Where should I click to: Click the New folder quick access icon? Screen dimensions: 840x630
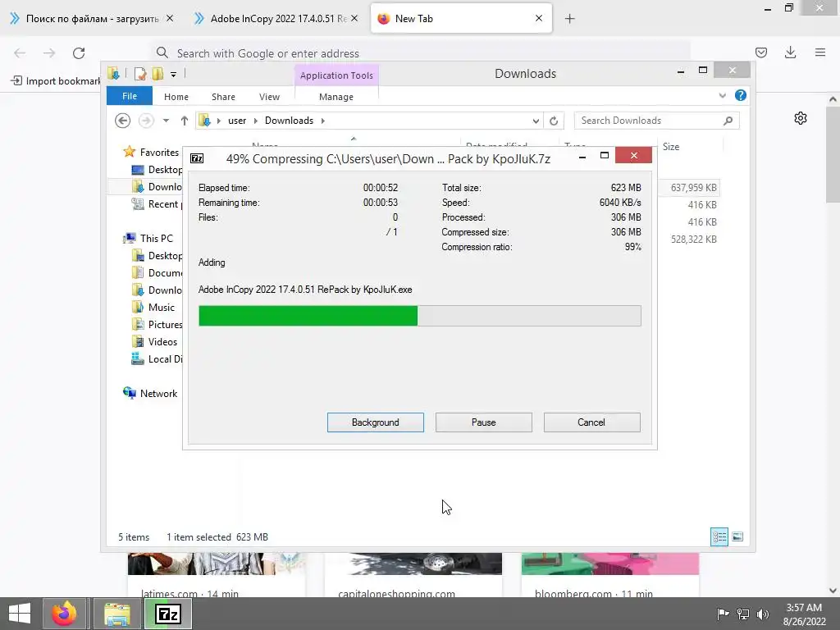pos(157,74)
